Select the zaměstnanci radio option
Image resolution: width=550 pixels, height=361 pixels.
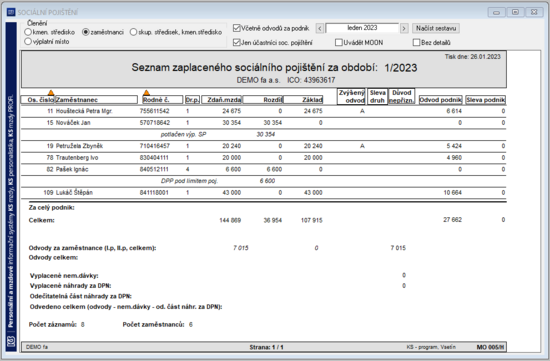point(86,32)
